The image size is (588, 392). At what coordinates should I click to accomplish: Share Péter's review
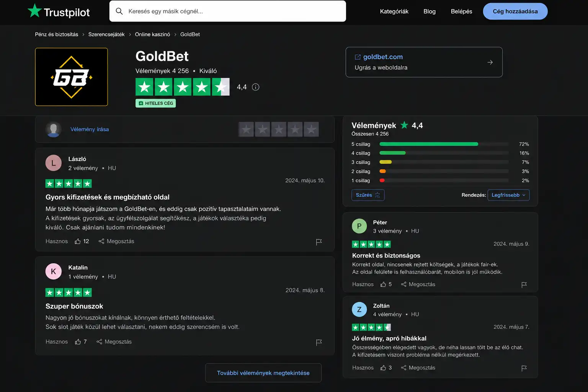tap(418, 284)
